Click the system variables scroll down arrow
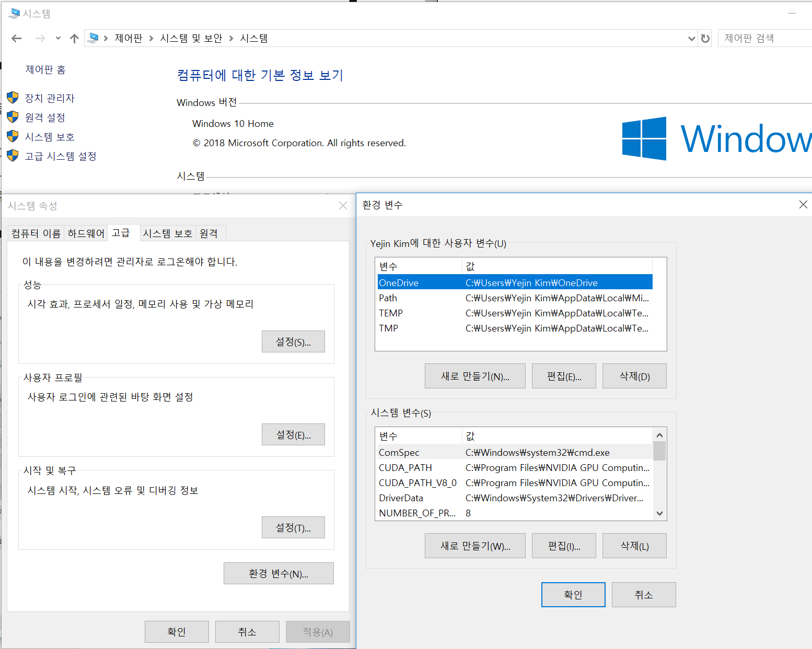 (659, 513)
